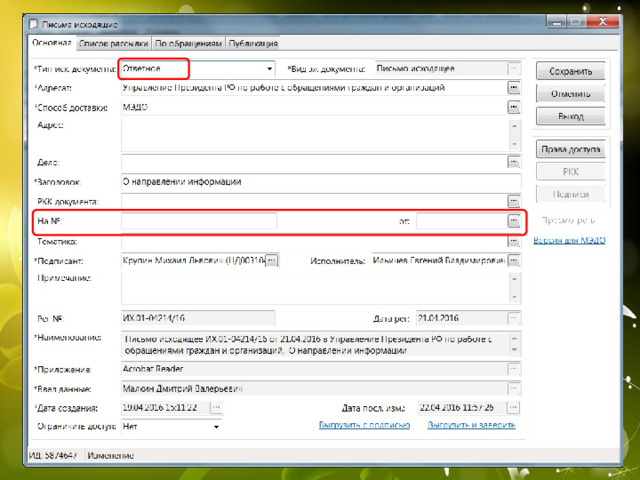The image size is (640, 480).
Task: Click ellipsis button for Тематика field
Action: (514, 242)
